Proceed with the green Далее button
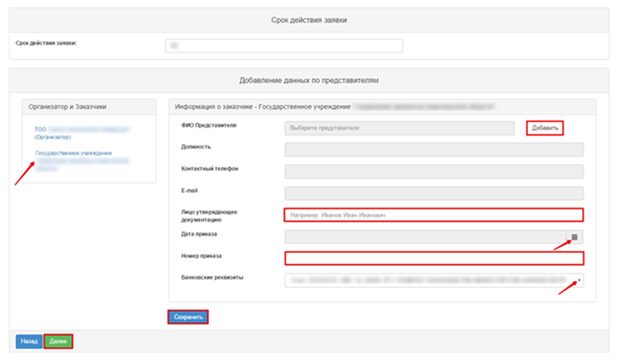Image resolution: width=618 pixels, height=364 pixels. tap(57, 341)
